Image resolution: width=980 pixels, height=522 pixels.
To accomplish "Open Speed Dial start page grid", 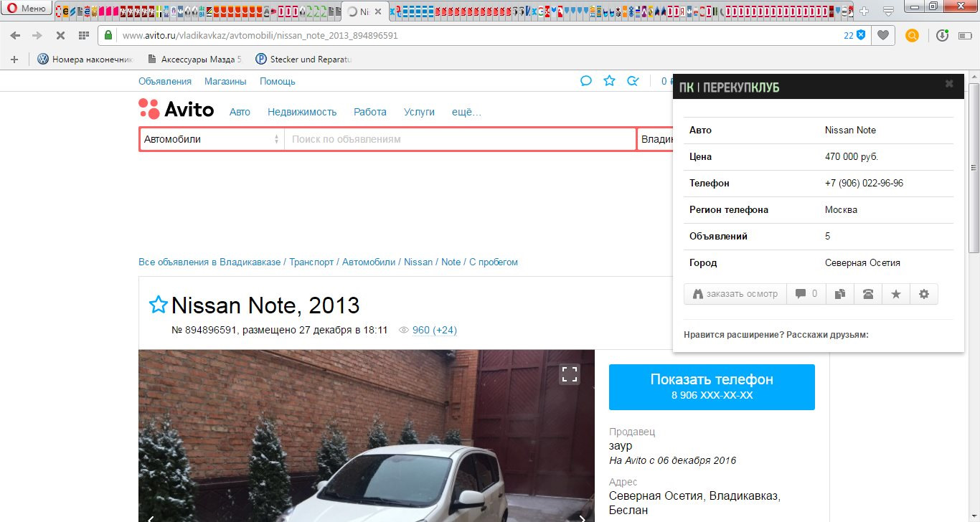I will 84,35.
